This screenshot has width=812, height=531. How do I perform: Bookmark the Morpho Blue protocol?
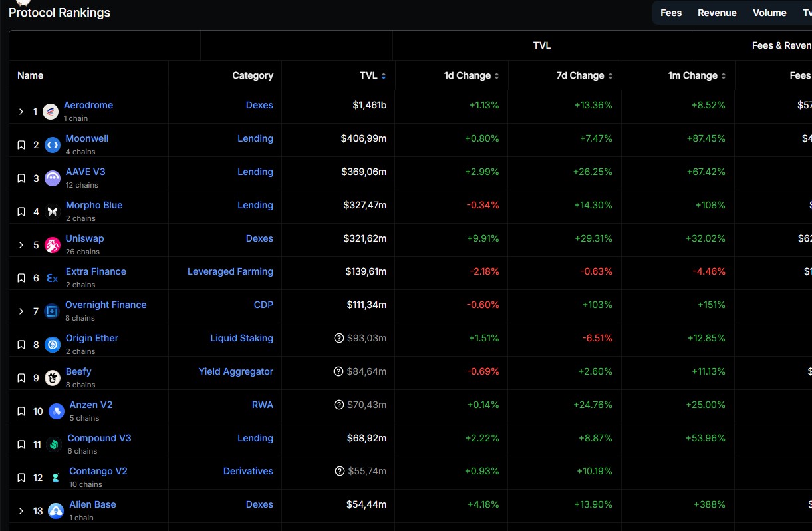click(x=21, y=212)
